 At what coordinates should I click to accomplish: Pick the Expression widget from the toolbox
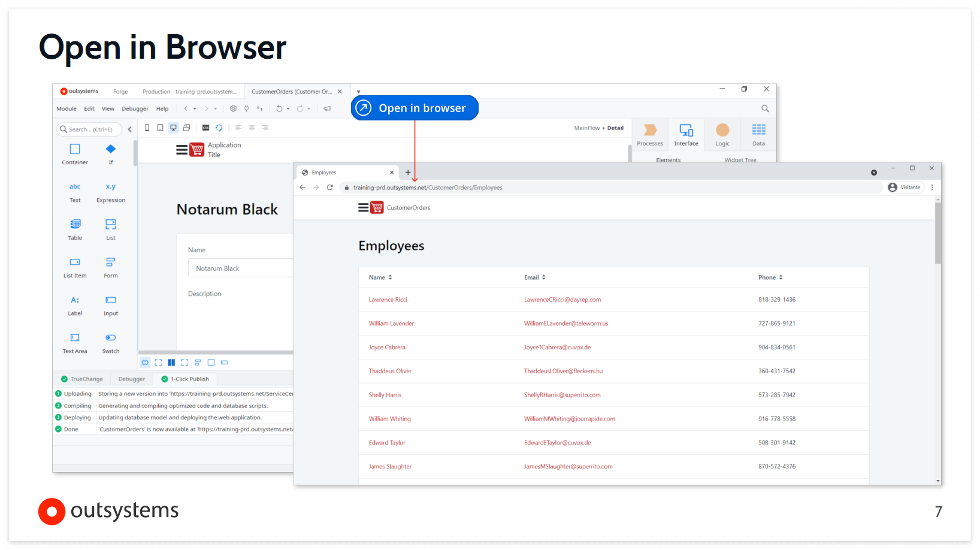click(111, 192)
